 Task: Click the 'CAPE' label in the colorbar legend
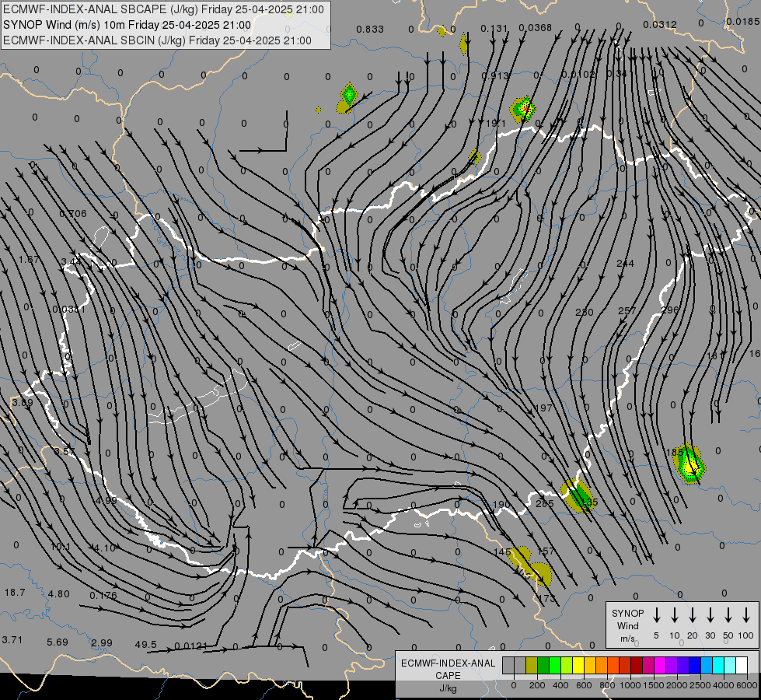coord(448,675)
